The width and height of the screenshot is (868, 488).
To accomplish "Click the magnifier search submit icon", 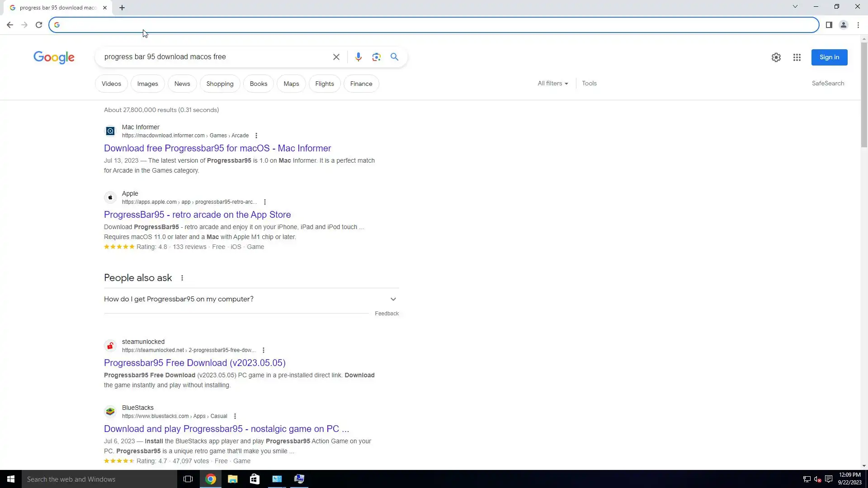I will (x=394, y=57).
